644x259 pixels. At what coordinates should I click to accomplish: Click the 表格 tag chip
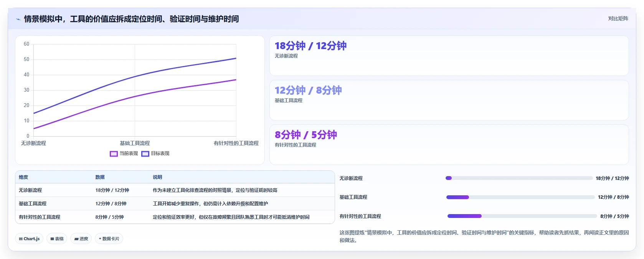[57, 239]
